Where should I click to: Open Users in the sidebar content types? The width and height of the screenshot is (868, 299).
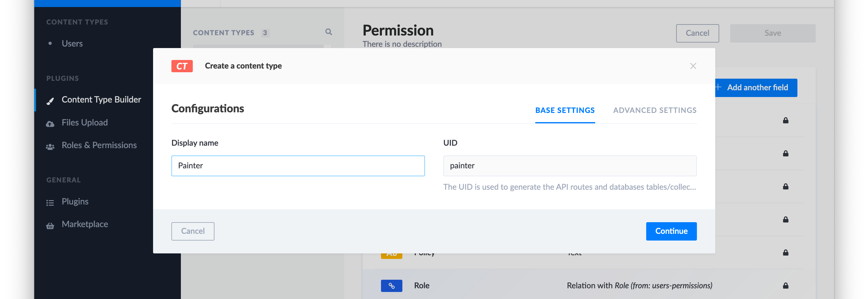click(72, 43)
